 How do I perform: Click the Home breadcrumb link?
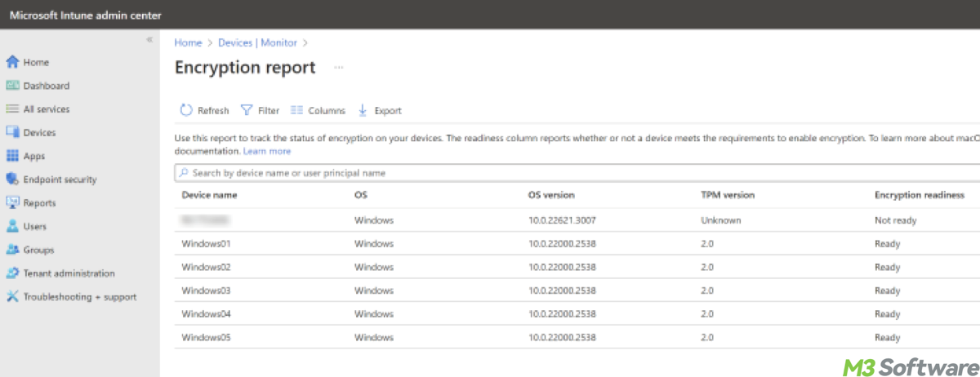click(x=188, y=42)
